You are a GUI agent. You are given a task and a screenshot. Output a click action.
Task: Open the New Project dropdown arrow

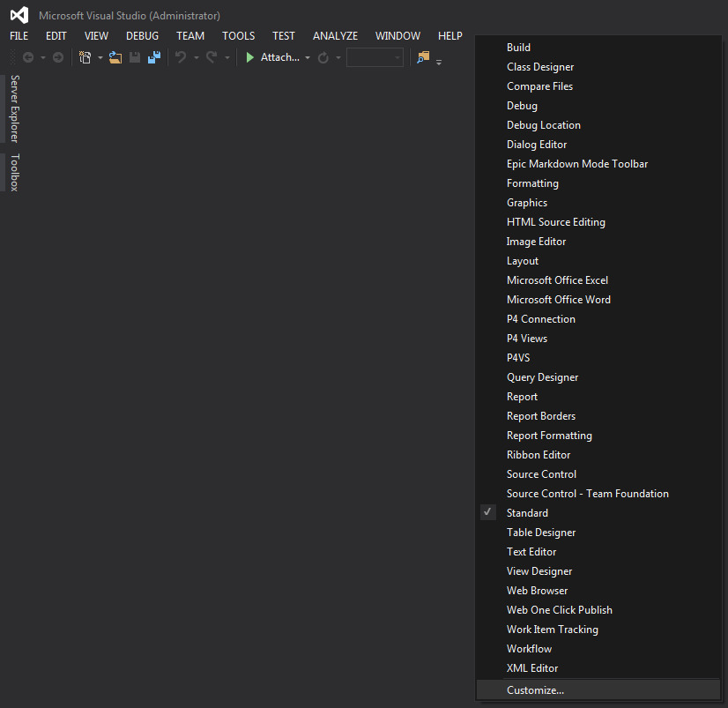[x=100, y=56]
